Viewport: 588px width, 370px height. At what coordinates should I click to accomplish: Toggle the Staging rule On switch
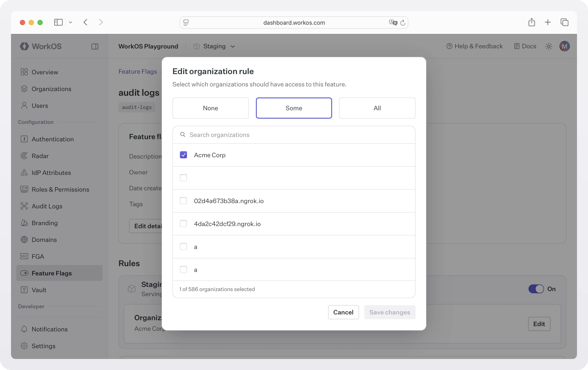[x=536, y=289]
